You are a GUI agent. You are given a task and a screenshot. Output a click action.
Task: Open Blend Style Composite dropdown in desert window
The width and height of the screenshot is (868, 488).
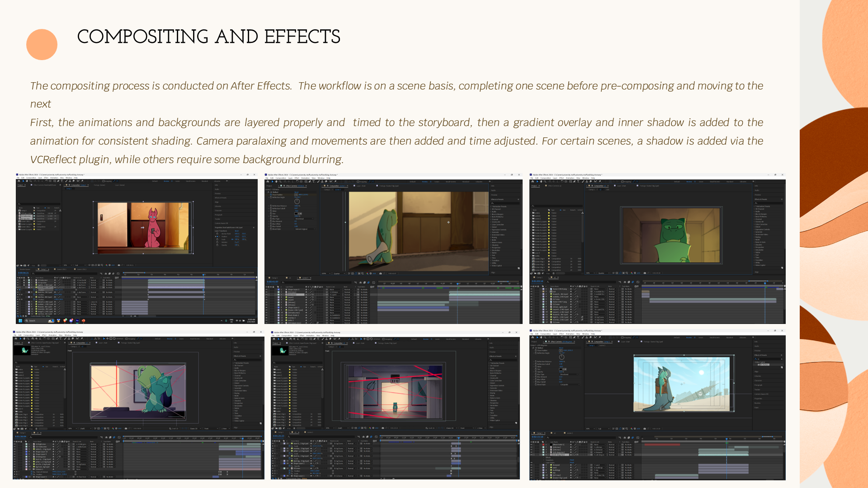point(570,385)
